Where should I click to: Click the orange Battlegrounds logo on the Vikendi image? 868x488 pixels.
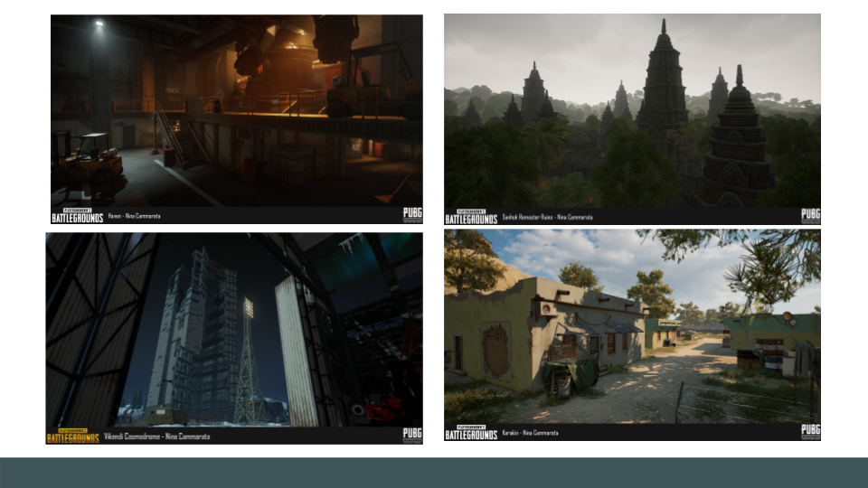click(x=72, y=436)
